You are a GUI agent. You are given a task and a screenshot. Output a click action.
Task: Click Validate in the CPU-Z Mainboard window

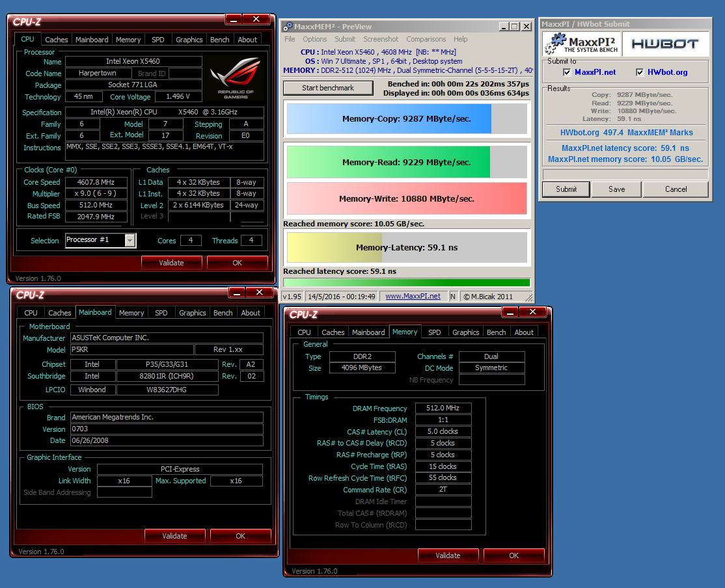click(x=175, y=536)
